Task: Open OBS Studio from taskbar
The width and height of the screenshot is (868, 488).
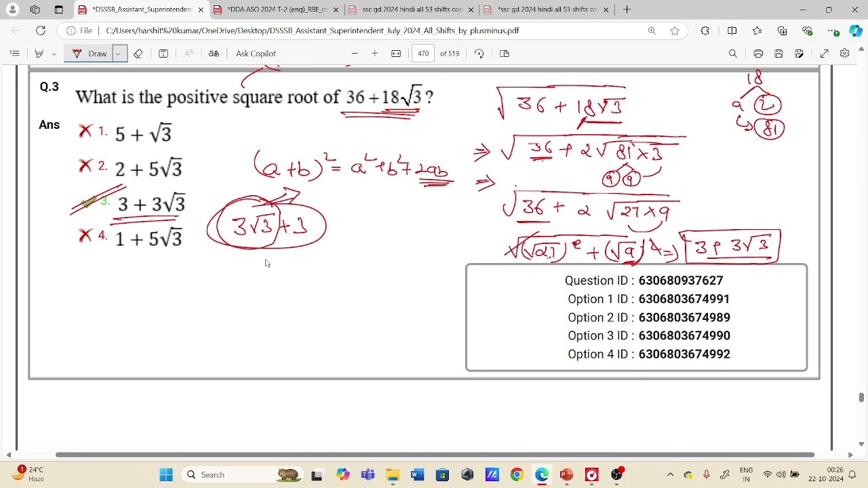Action: tap(617, 474)
